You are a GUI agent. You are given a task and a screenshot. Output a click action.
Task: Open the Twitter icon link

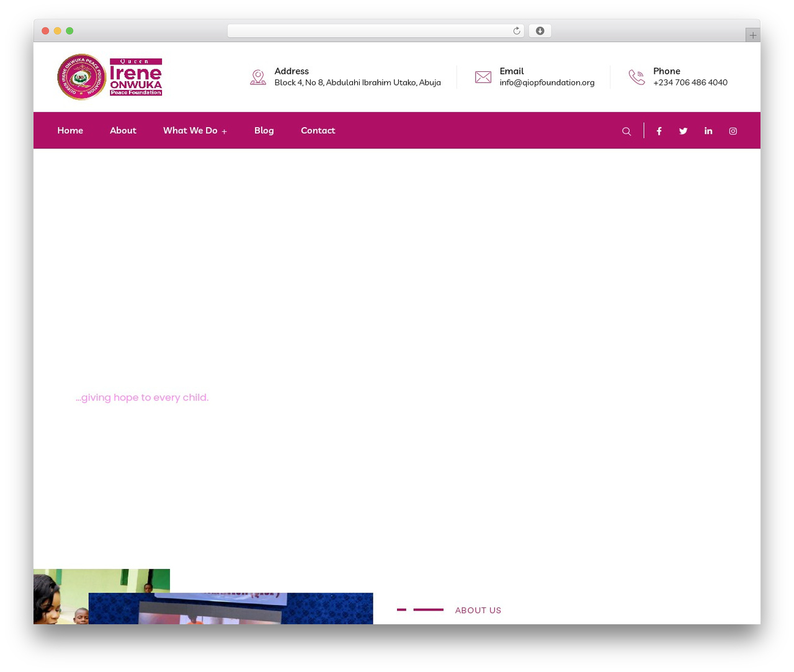(683, 131)
